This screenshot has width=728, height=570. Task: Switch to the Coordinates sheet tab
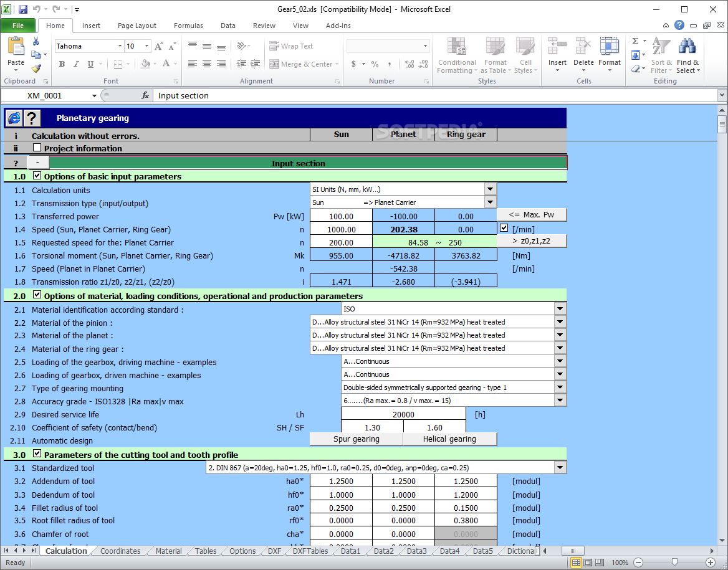coord(120,551)
